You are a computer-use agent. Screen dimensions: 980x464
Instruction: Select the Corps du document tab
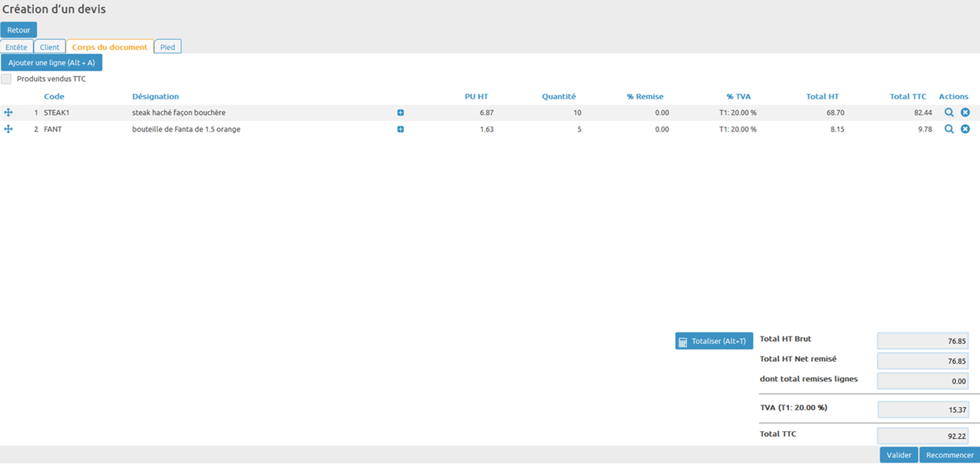click(x=109, y=47)
